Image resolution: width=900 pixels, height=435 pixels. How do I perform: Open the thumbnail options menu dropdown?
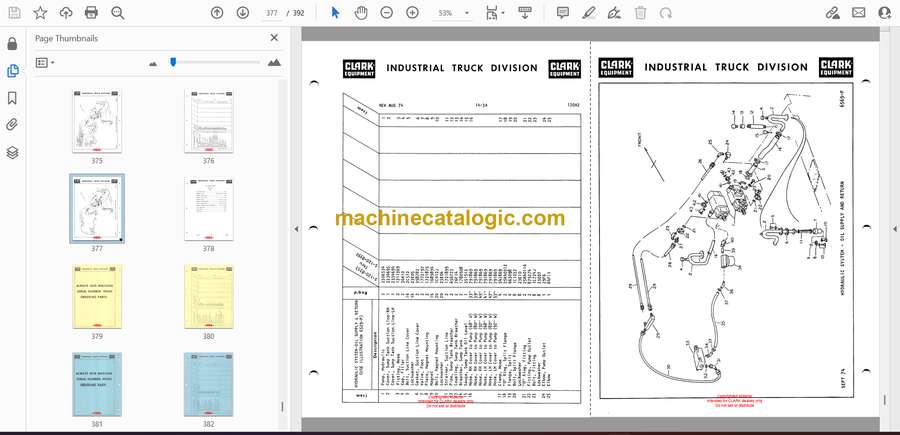45,63
